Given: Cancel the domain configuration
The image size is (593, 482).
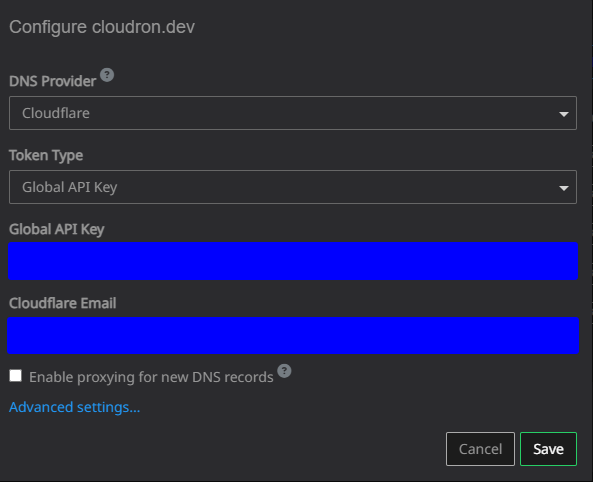Looking at the screenshot, I should tap(480, 449).
